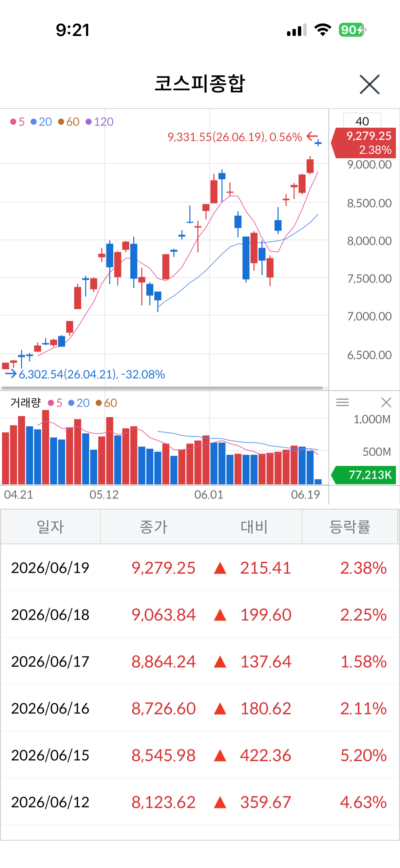This screenshot has height=868, width=400.
Task: Open the 2026/06/18 row closing price
Action: pos(164,615)
